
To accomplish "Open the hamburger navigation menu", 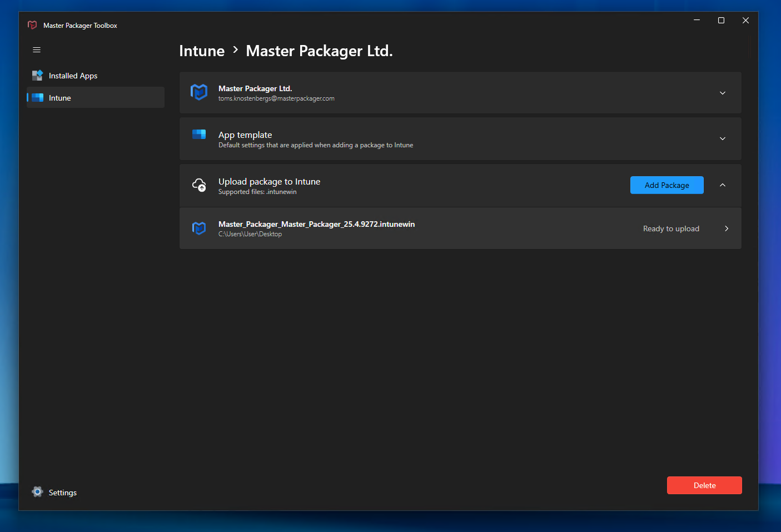I will 37,50.
